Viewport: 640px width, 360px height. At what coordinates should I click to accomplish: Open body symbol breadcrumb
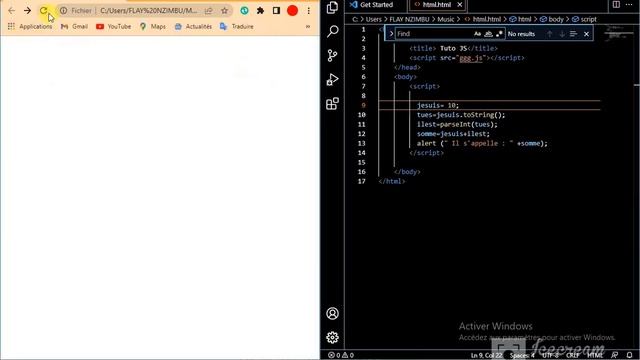point(551,19)
